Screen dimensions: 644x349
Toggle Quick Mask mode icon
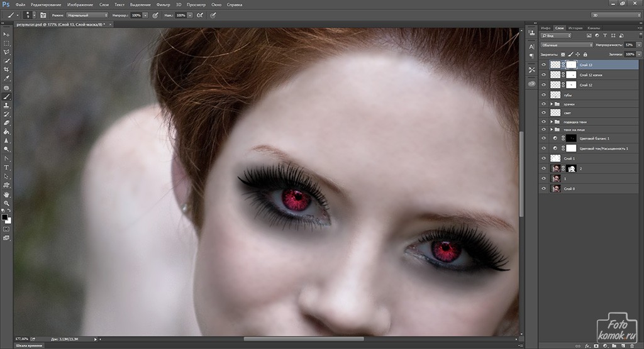(x=6, y=229)
